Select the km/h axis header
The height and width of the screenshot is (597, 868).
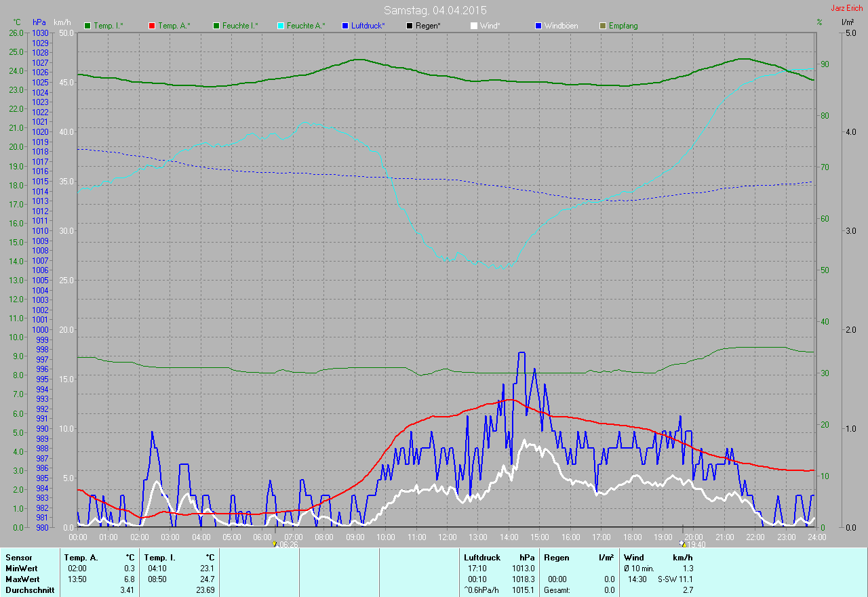click(62, 22)
